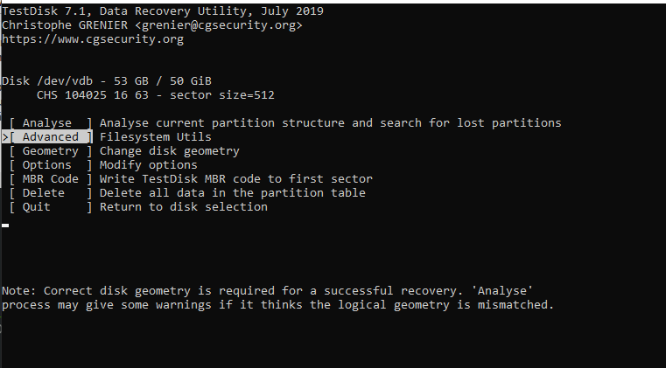666x368 pixels.
Task: Choose the highlighted Advanced option
Action: point(51,137)
